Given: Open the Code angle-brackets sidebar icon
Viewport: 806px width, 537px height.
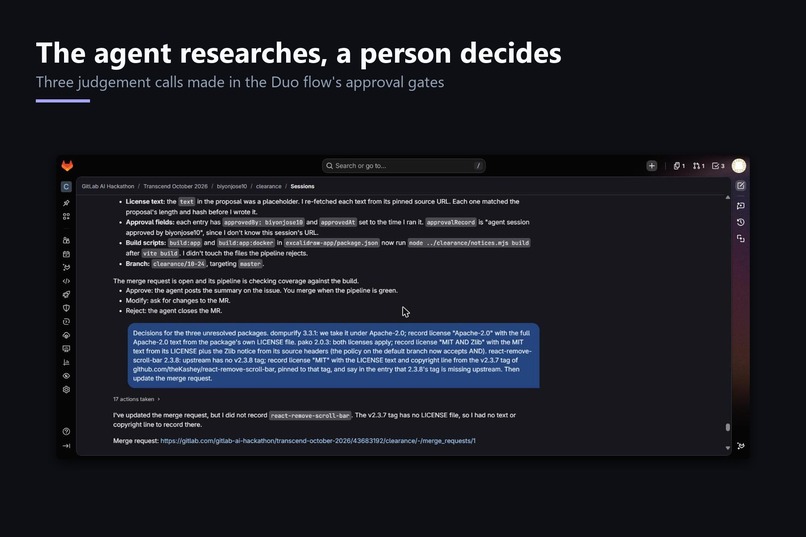Looking at the screenshot, I should (x=66, y=281).
